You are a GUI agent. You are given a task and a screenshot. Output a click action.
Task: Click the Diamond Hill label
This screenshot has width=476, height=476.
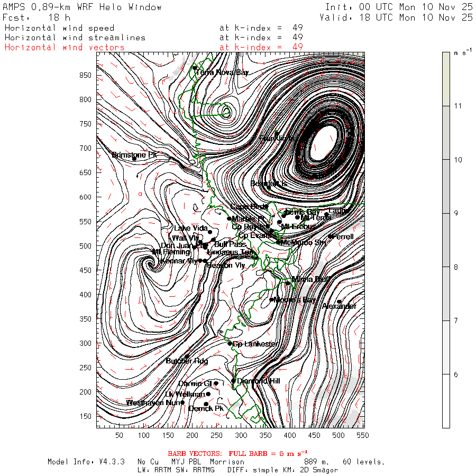point(259,381)
